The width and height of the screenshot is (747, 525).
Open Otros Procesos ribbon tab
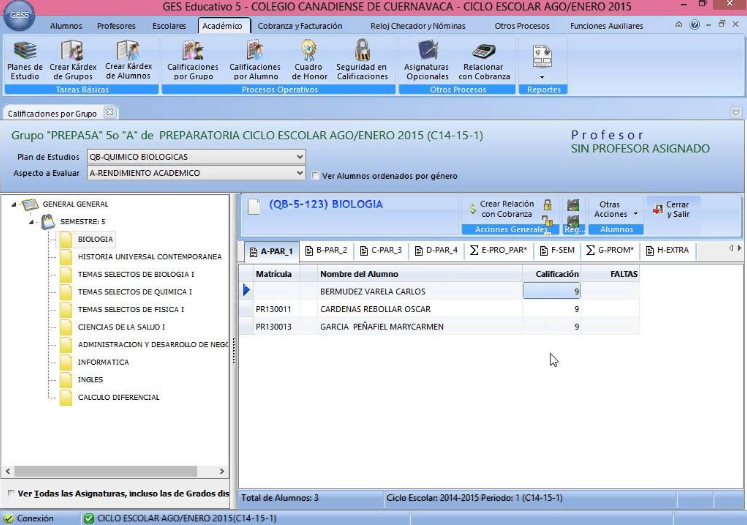coord(522,26)
